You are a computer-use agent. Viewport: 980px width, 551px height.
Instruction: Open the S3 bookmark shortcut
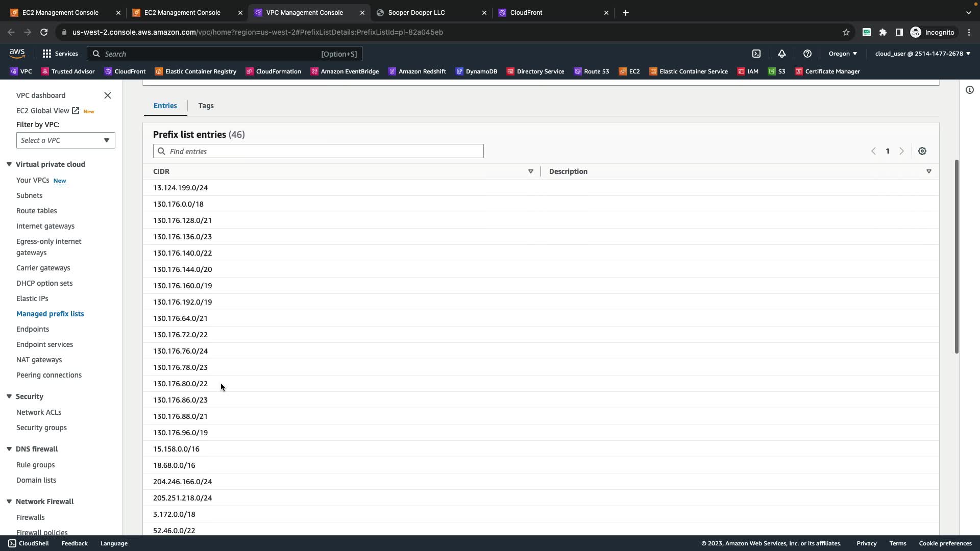(x=777, y=71)
